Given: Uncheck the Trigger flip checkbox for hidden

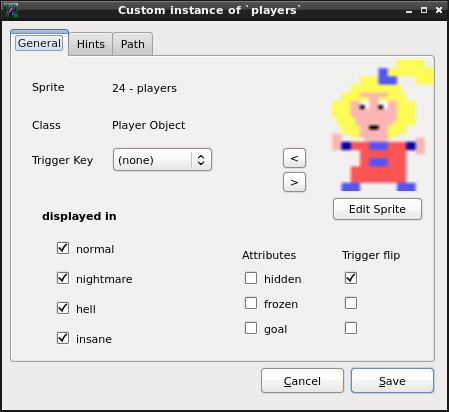Looking at the screenshot, I should (351, 278).
